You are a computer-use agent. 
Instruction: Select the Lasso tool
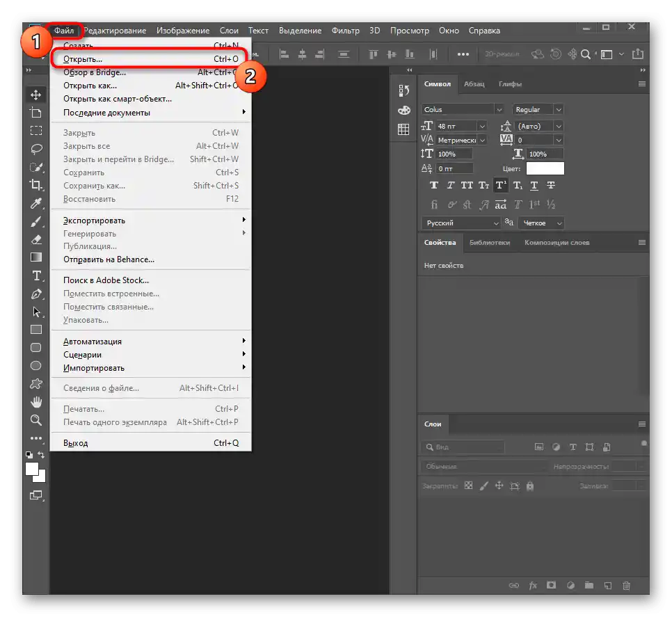tap(36, 149)
